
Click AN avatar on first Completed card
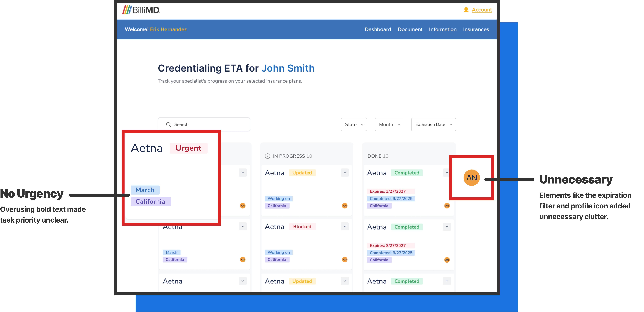(x=447, y=206)
